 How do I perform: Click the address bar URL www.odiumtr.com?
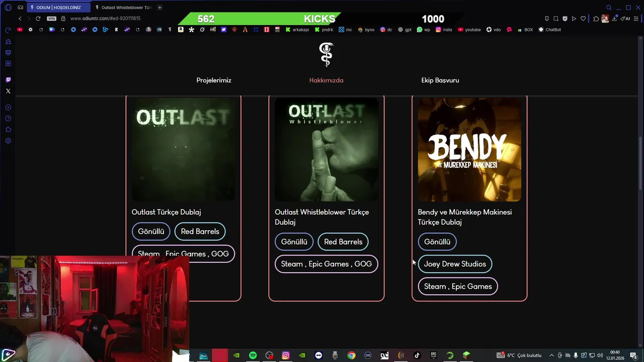click(105, 19)
